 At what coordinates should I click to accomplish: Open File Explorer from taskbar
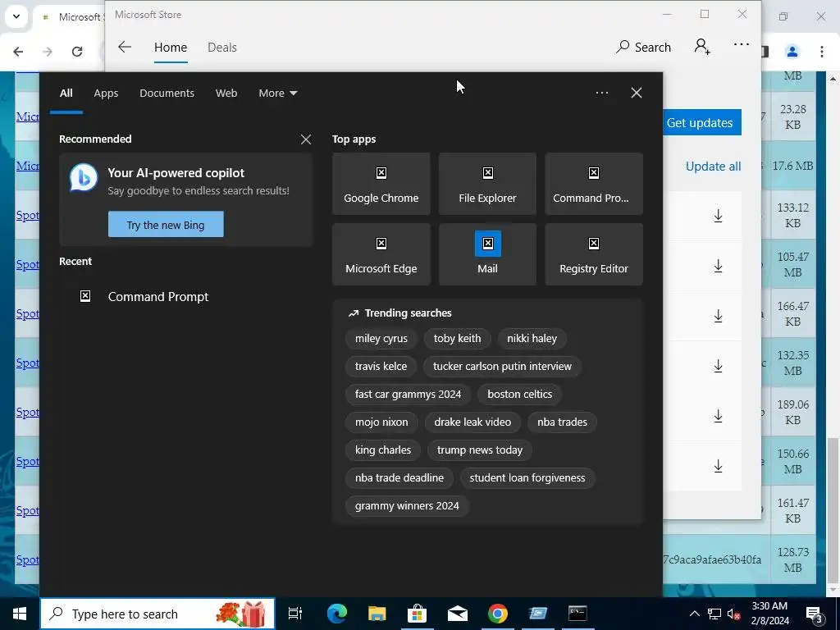pyautogui.click(x=377, y=614)
